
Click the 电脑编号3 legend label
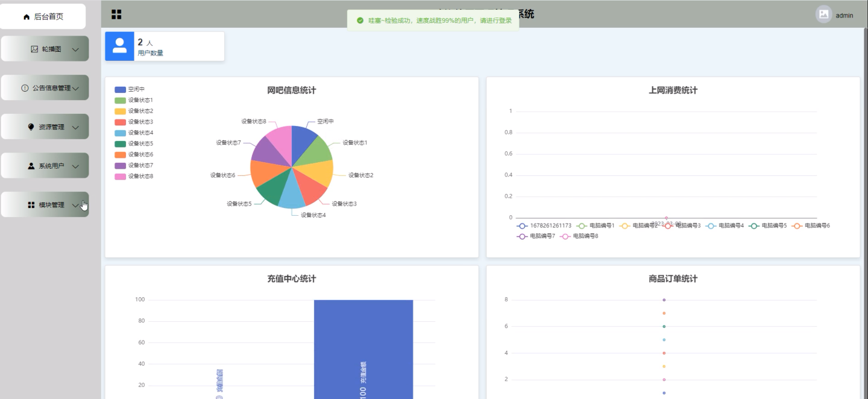point(688,225)
